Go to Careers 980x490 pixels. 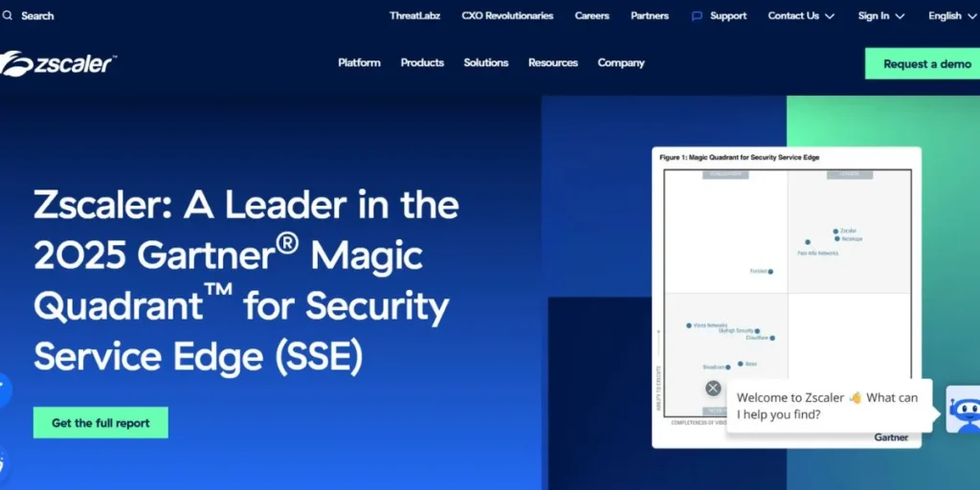coord(591,15)
